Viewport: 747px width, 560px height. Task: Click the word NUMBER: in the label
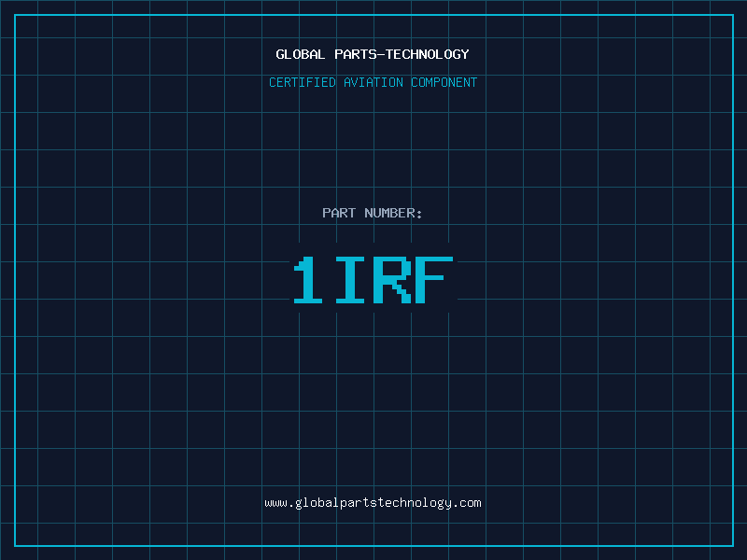(x=393, y=213)
